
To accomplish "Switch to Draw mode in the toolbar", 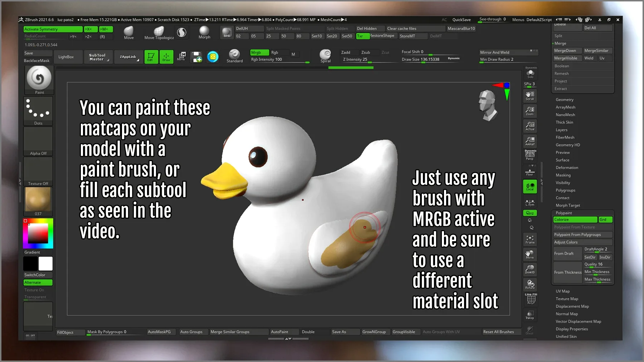I will tap(166, 57).
